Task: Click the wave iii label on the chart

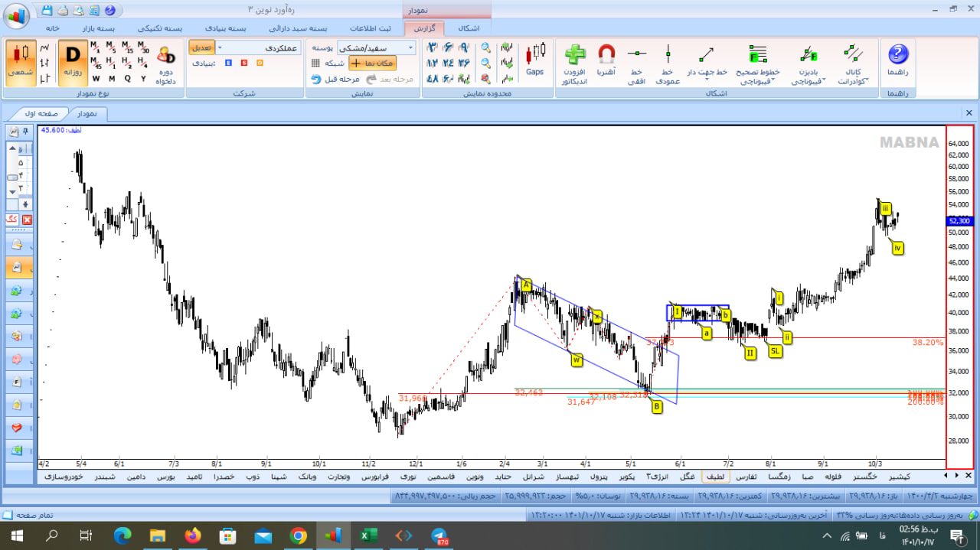Action: click(885, 208)
